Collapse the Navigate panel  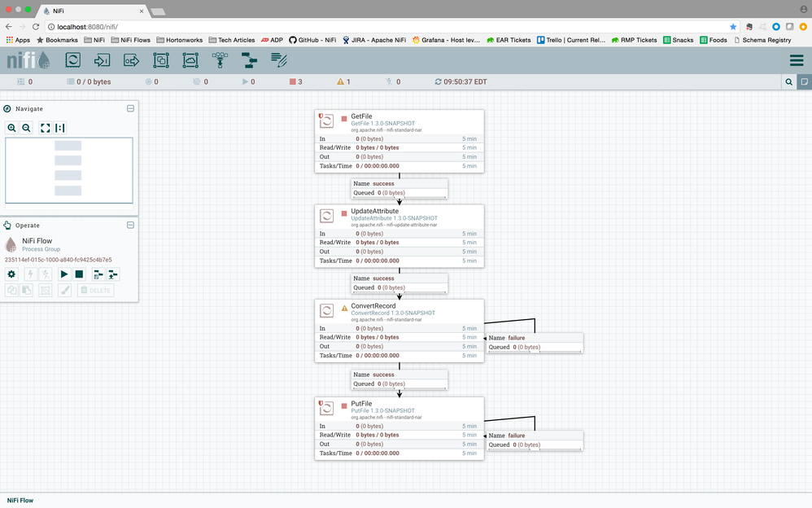[x=130, y=108]
